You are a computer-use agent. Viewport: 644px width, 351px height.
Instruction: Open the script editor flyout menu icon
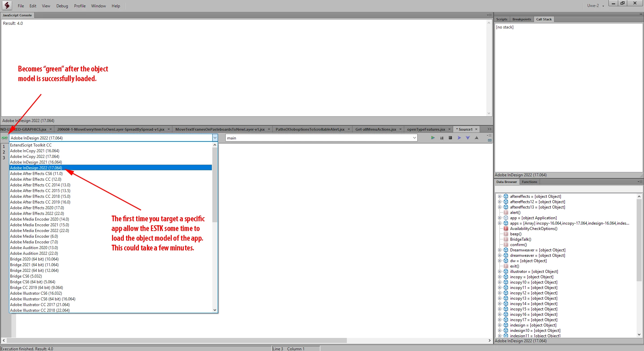pyautogui.click(x=489, y=135)
